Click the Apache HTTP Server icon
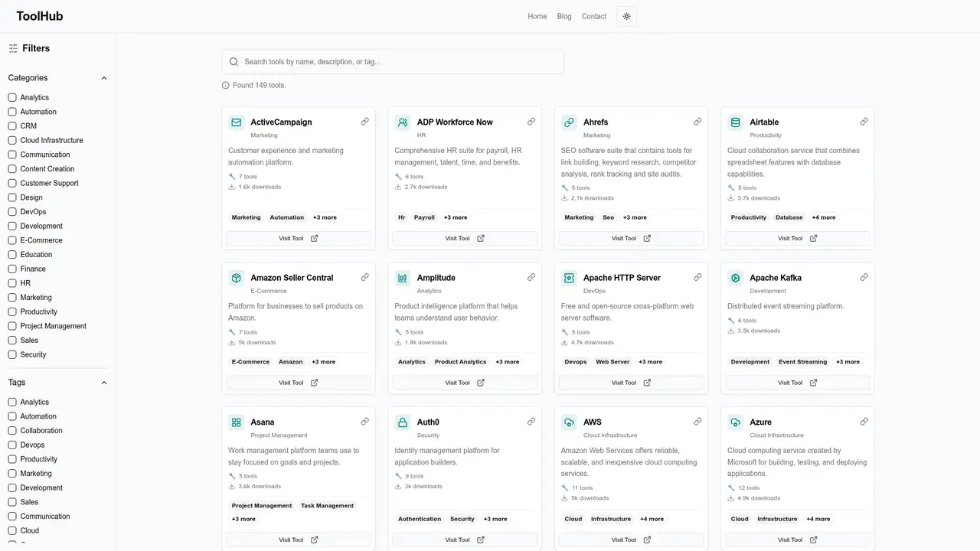The height and width of the screenshot is (551, 980). [569, 278]
